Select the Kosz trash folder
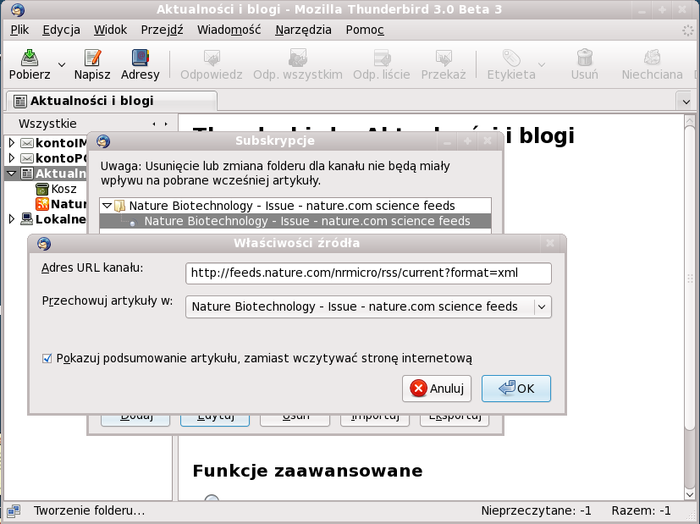The height and width of the screenshot is (524, 700). tap(62, 189)
